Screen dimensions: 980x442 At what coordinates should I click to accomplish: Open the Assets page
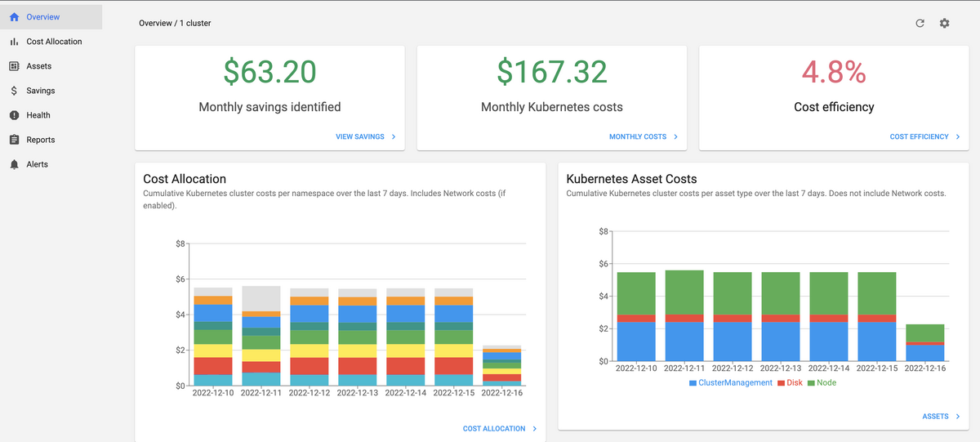coord(51,66)
